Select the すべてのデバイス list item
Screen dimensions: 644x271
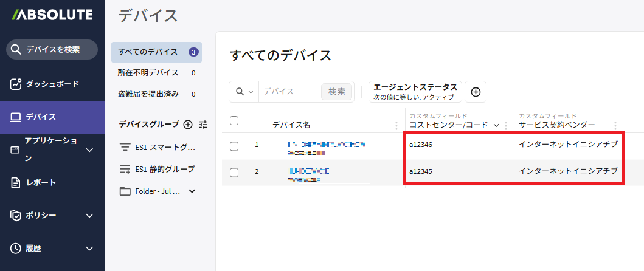[x=148, y=52]
